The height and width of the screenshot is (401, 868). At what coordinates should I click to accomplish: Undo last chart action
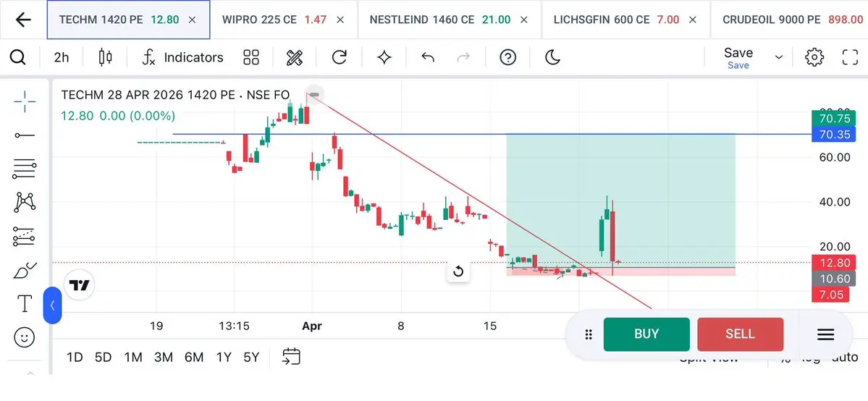click(428, 57)
